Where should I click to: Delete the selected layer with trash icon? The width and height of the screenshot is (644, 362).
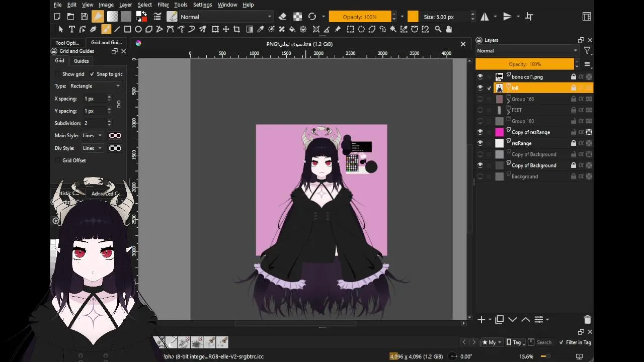click(587, 320)
